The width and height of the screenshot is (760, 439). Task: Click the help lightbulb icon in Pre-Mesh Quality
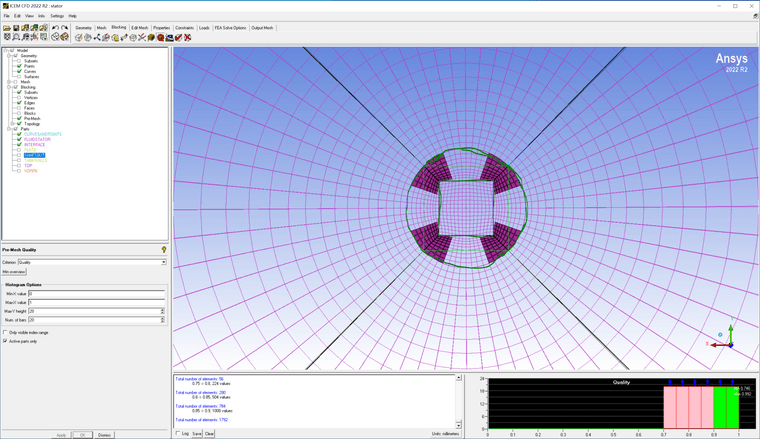click(x=163, y=249)
